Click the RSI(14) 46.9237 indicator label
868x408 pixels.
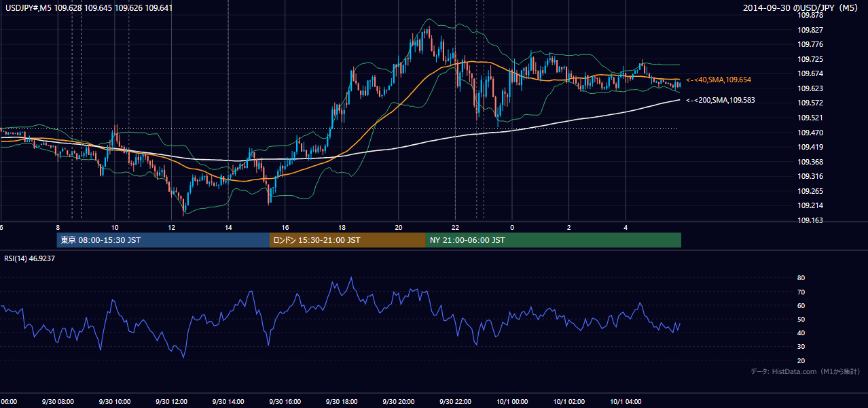[29, 258]
